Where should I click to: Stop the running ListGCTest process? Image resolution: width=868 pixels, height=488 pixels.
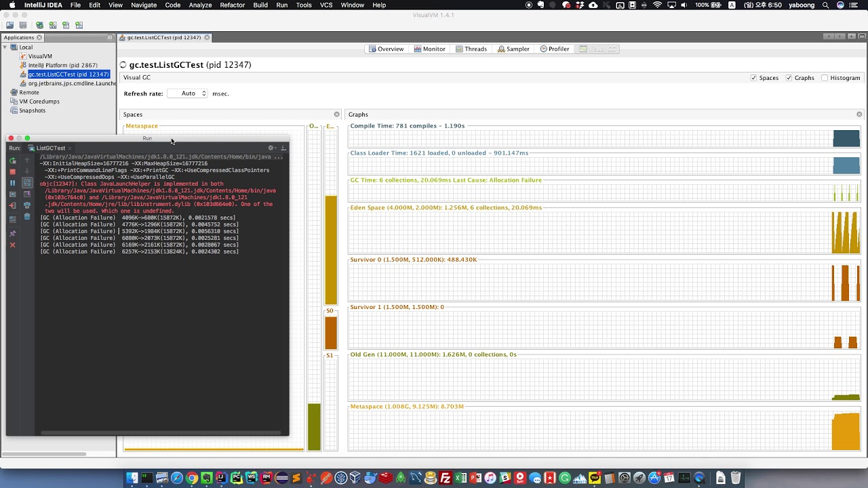click(x=12, y=171)
